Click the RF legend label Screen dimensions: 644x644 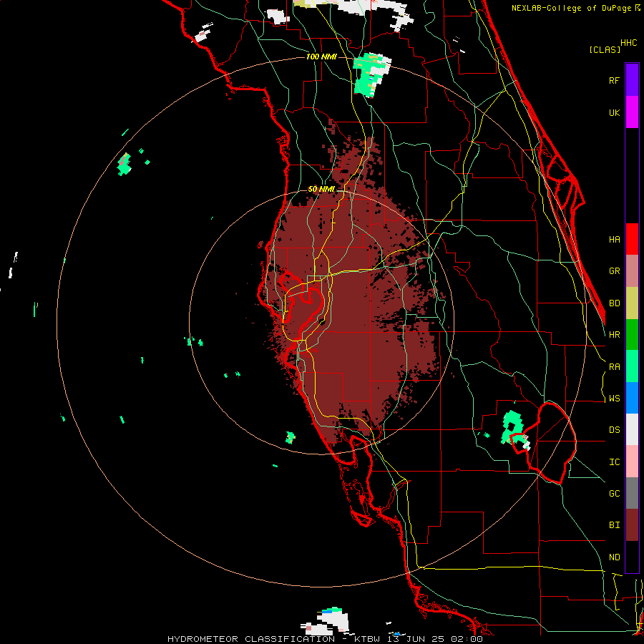click(614, 80)
